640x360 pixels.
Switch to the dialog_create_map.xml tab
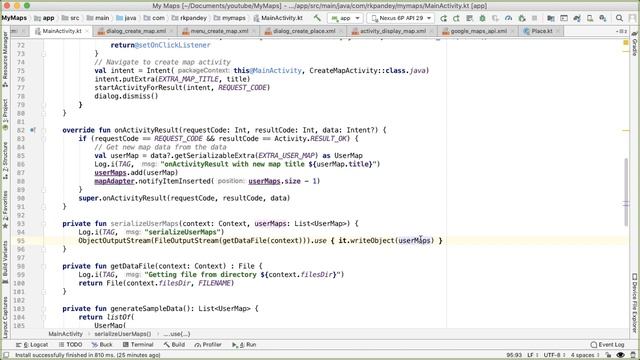(136, 31)
